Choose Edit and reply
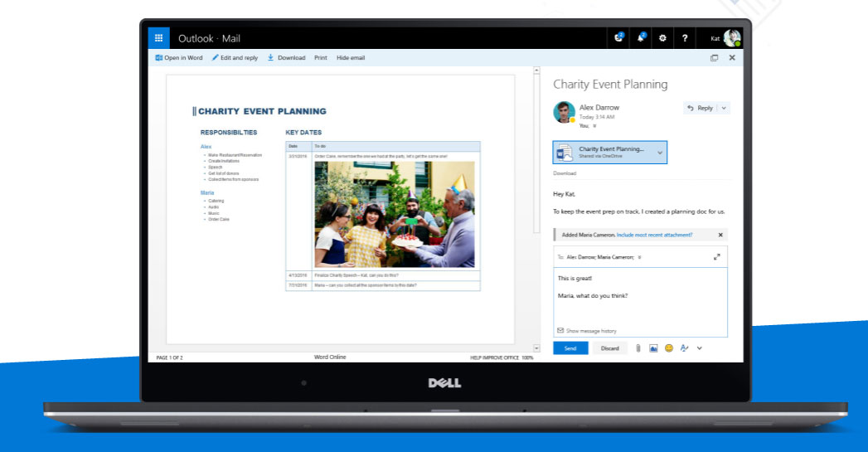868x452 pixels. 235,57
